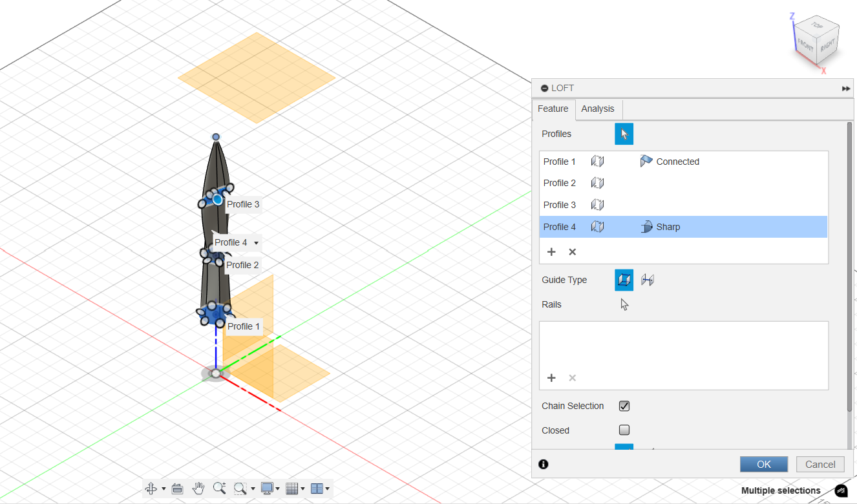
Task: Remove selected profile with the x button
Action: tap(572, 252)
